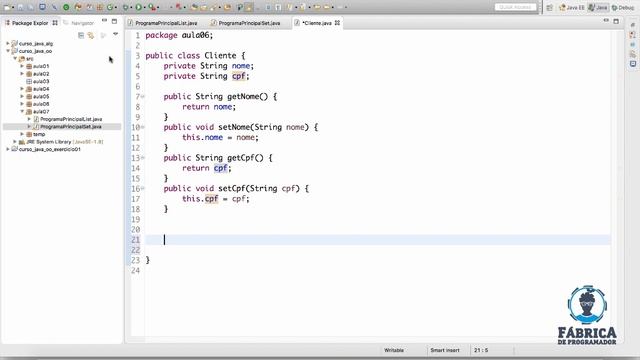This screenshot has width=640, height=360.
Task: Collapse setCpf method fold marker on line 16
Action: [142, 188]
